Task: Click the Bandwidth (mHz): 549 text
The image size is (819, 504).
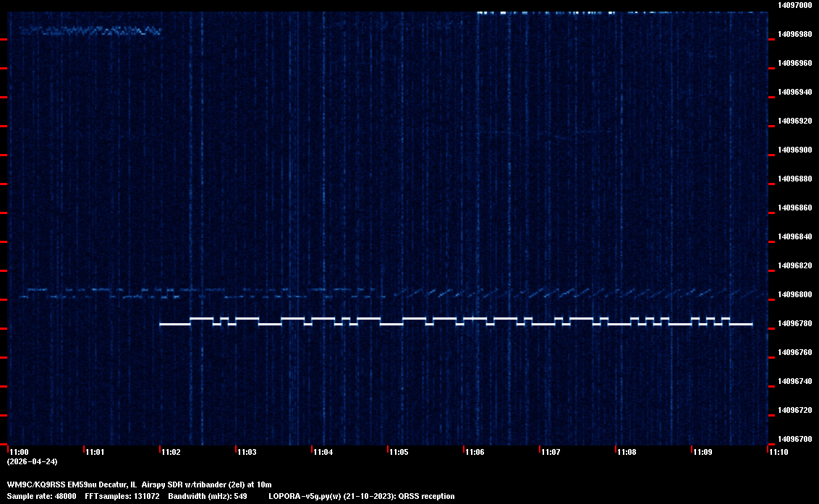Action: click(209, 496)
